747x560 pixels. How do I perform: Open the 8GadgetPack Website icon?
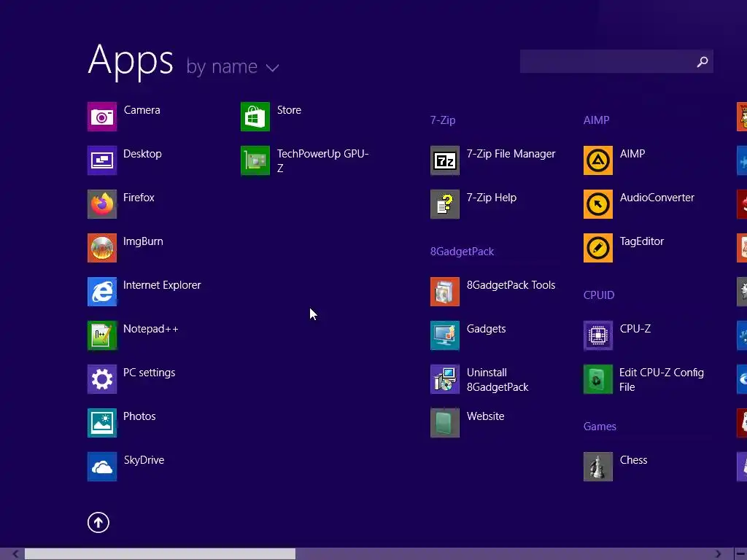445,423
